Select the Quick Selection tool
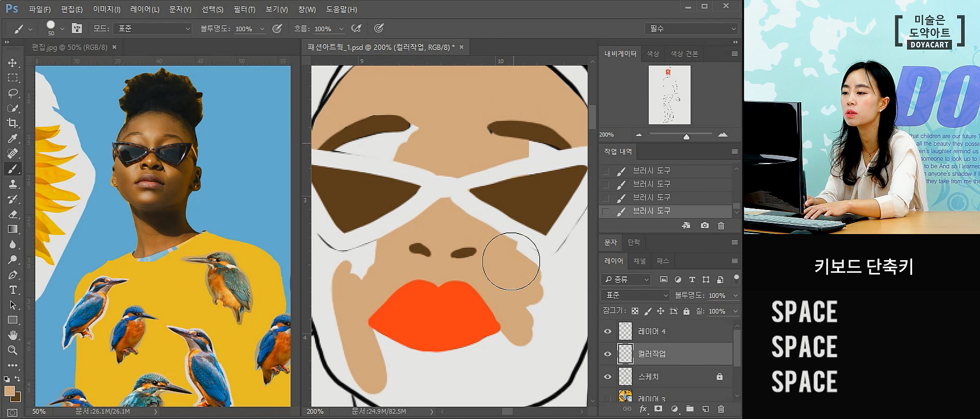Viewport: 980px width, 419px height. point(12,108)
